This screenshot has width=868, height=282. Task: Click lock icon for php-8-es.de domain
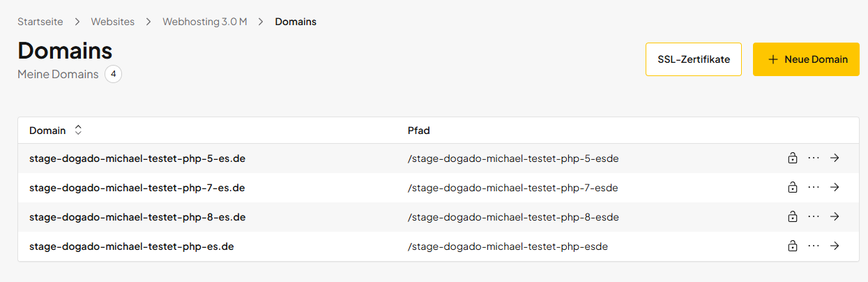pos(792,217)
